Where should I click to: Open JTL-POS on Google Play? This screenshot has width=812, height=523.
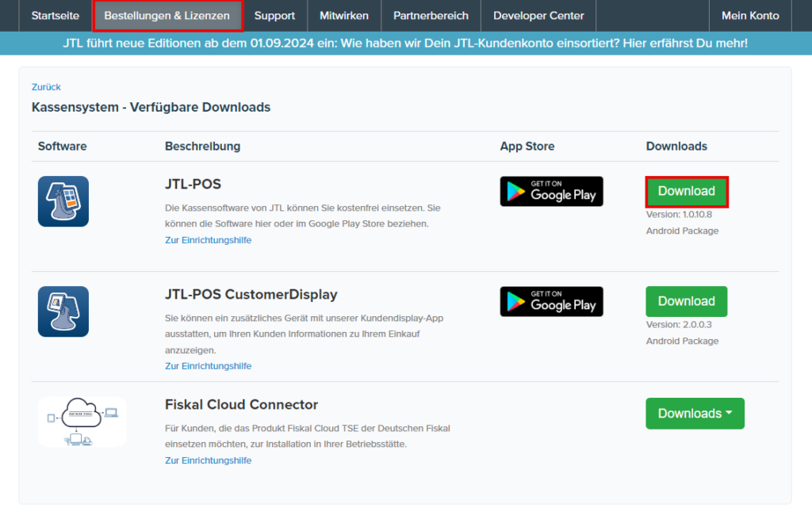pyautogui.click(x=551, y=191)
